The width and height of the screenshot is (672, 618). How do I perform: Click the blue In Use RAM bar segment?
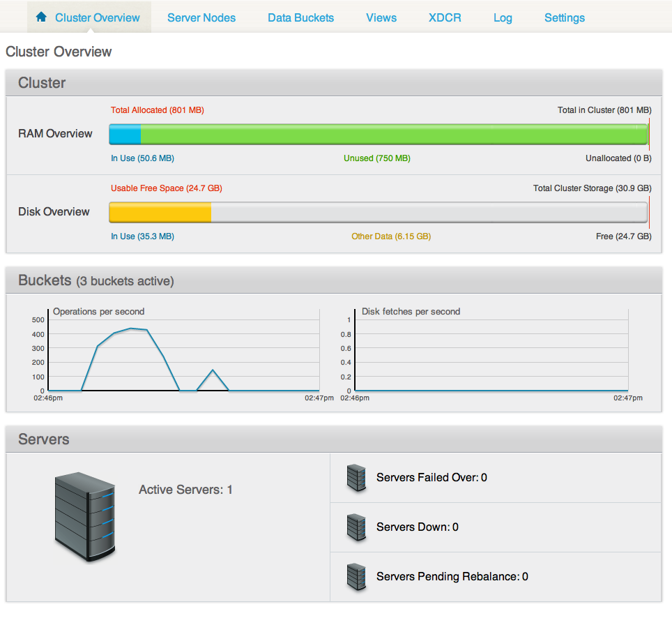(125, 134)
